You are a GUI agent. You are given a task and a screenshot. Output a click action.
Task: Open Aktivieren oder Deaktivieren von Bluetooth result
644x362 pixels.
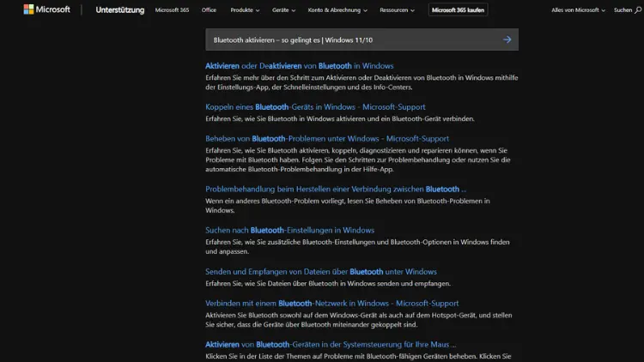click(300, 66)
